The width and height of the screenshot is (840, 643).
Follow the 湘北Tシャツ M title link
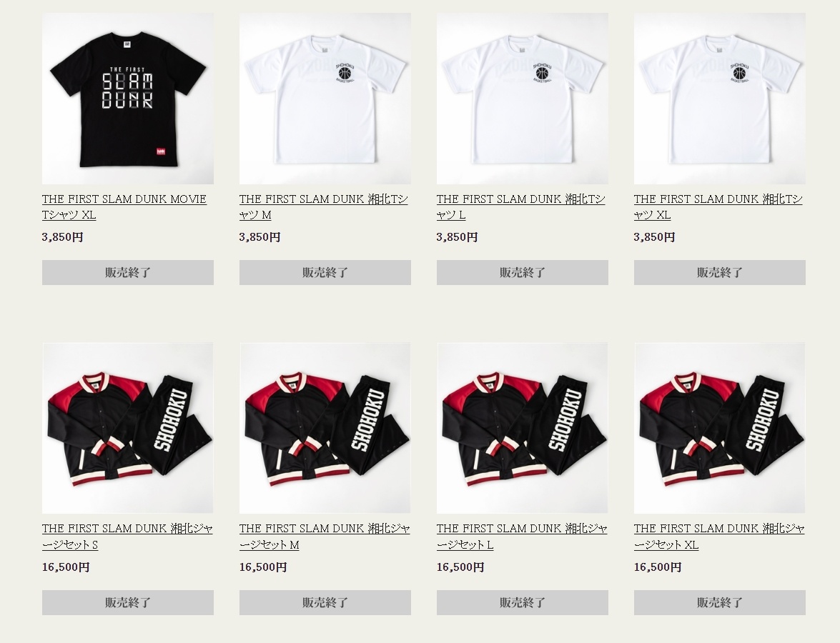pos(324,206)
